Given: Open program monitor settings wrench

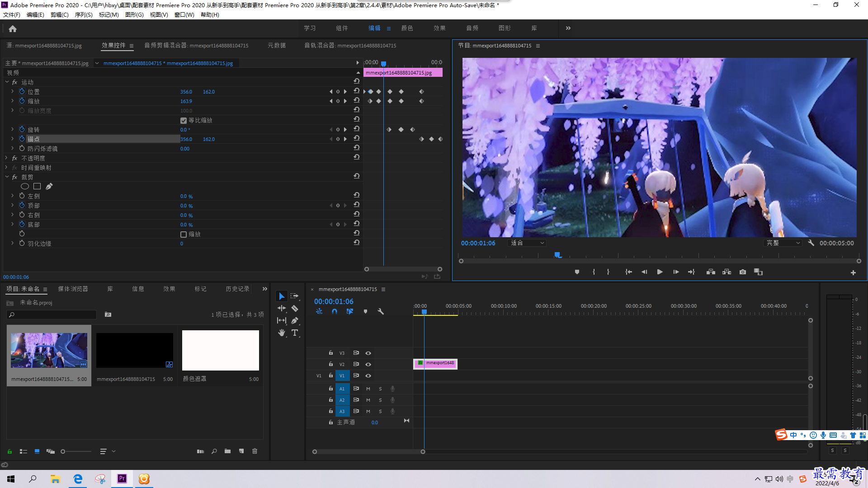Looking at the screenshot, I should (x=811, y=243).
